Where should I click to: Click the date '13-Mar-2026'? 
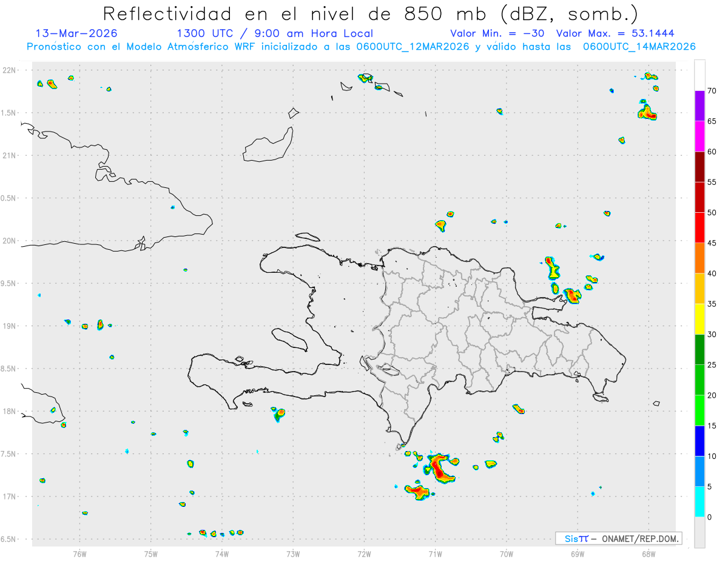point(76,33)
